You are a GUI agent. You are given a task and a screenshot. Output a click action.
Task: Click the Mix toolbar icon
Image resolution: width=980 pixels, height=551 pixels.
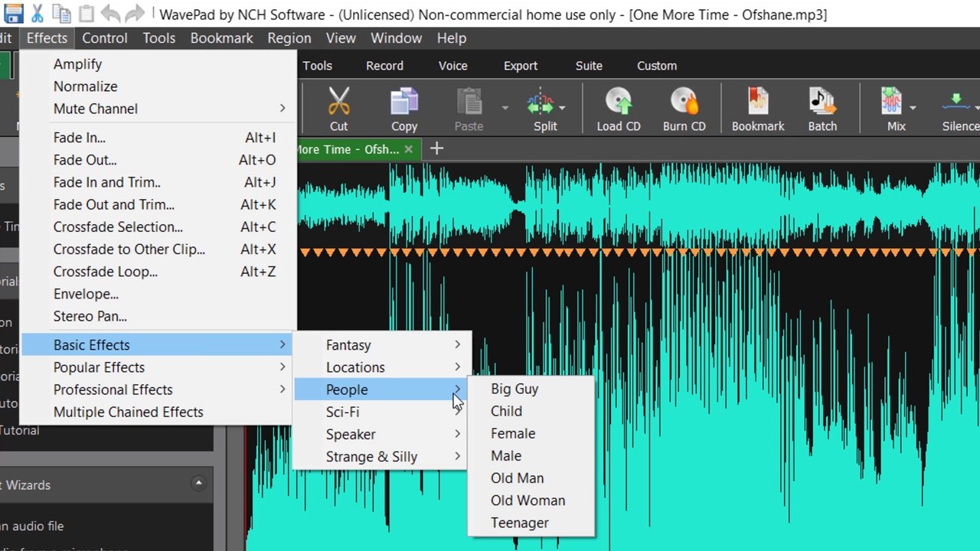coord(891,102)
